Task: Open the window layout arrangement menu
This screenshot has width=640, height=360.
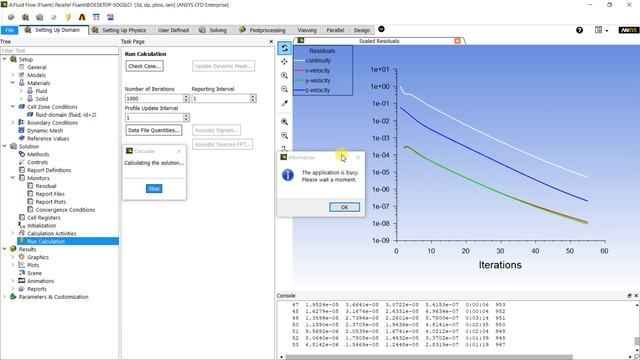Action: [x=601, y=30]
